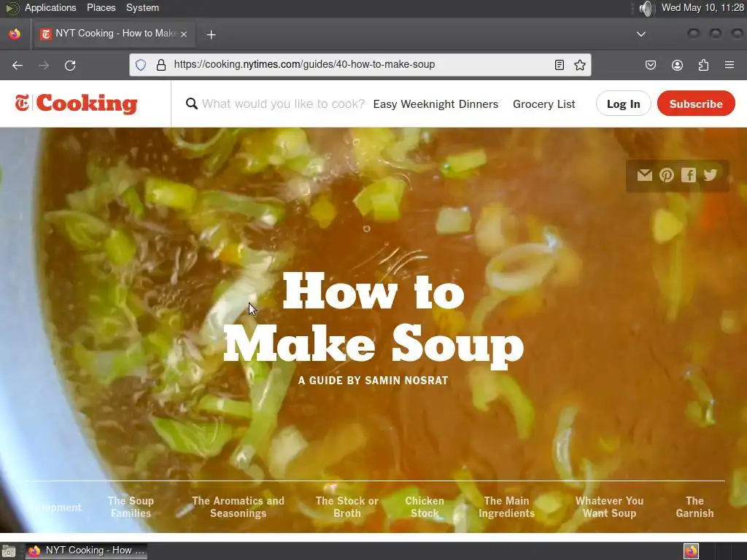
Task: Open the Firefox hamburger menu
Action: point(729,65)
